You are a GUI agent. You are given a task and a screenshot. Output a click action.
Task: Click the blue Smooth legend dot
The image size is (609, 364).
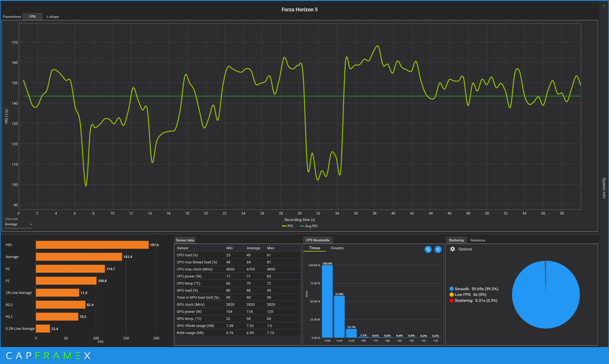coord(452,289)
